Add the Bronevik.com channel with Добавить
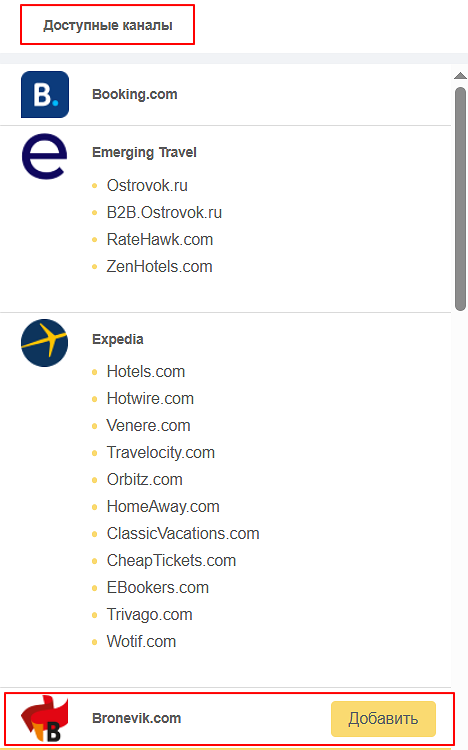The width and height of the screenshot is (468, 750). 383,718
